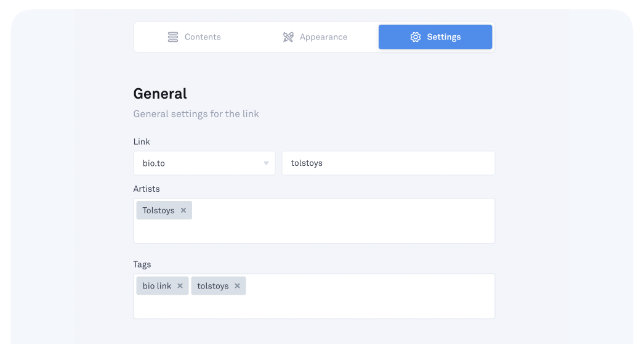Select the Settings tab
The height and width of the screenshot is (344, 644).
(435, 37)
